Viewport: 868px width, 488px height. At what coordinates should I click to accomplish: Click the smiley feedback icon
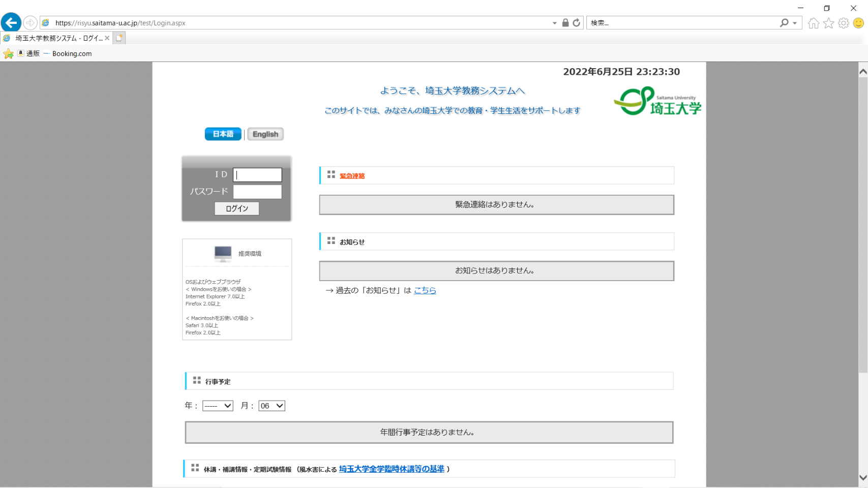point(858,23)
